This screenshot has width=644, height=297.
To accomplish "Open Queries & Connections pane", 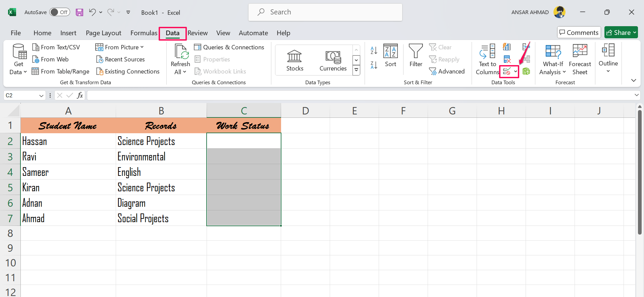I will pyautogui.click(x=229, y=47).
